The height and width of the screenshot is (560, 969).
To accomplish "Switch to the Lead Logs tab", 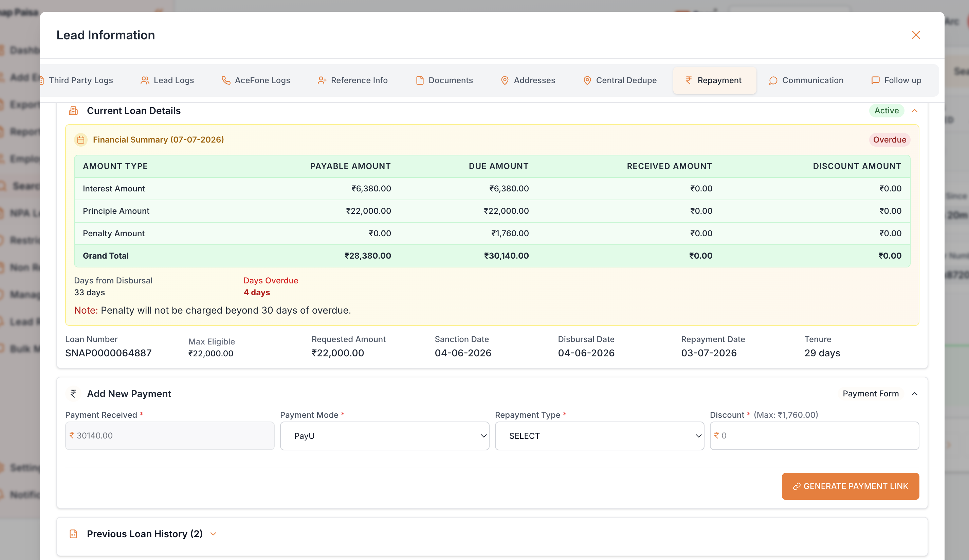I will coord(167,80).
